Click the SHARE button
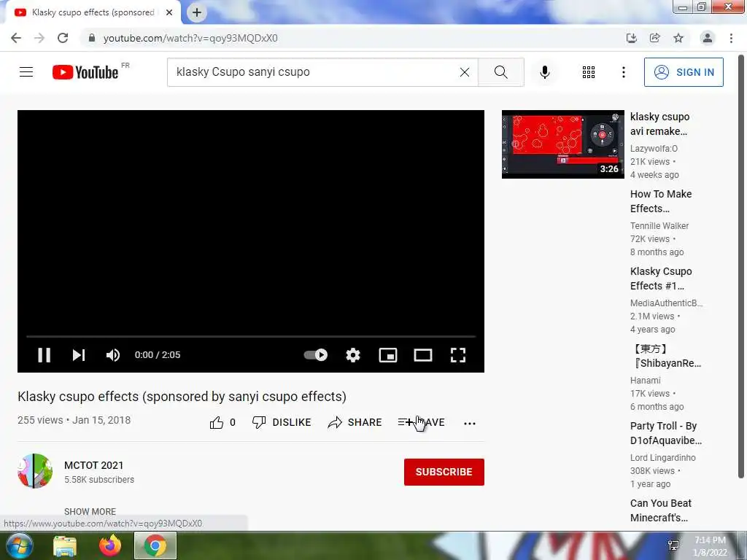This screenshot has width=747, height=560. point(355,422)
